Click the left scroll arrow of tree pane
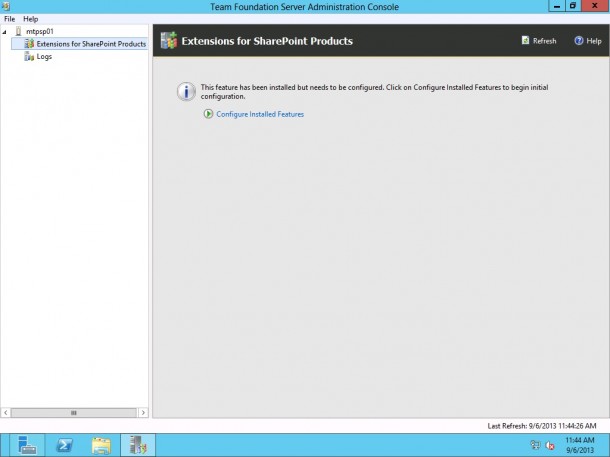This screenshot has height=457, width=610. 6,412
